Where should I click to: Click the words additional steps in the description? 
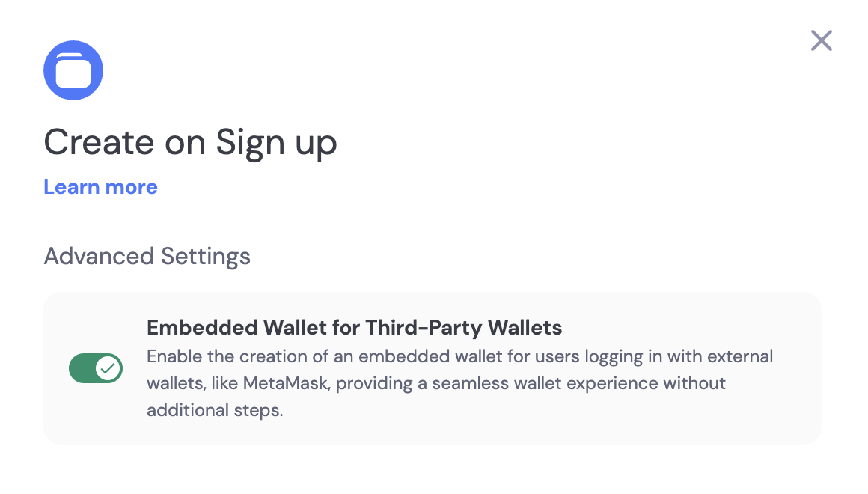[x=215, y=410]
